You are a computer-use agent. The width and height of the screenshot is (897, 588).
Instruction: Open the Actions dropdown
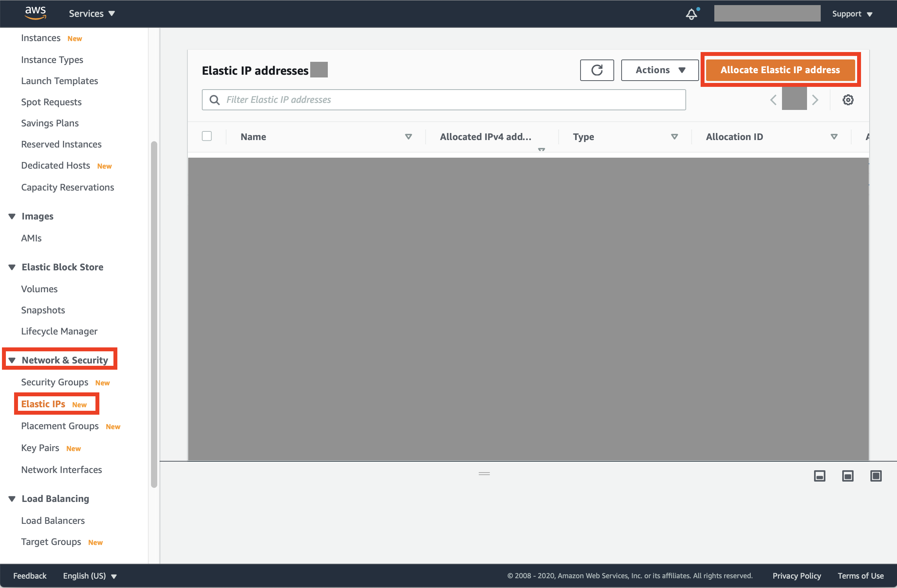660,70
